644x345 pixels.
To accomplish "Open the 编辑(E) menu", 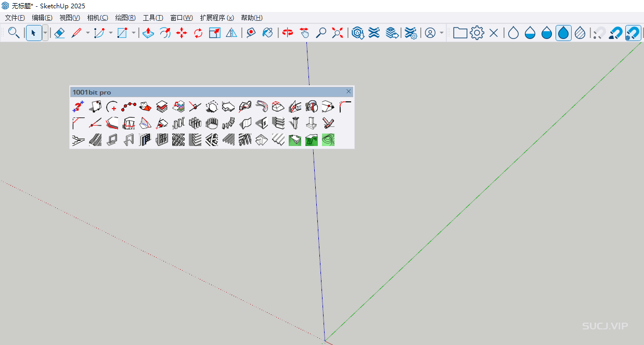I will pos(42,18).
